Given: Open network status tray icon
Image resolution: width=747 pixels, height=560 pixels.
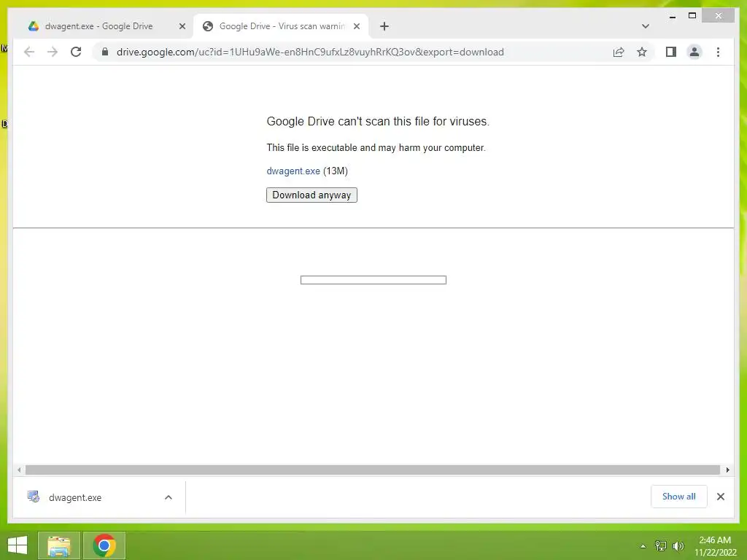Looking at the screenshot, I should (x=660, y=546).
